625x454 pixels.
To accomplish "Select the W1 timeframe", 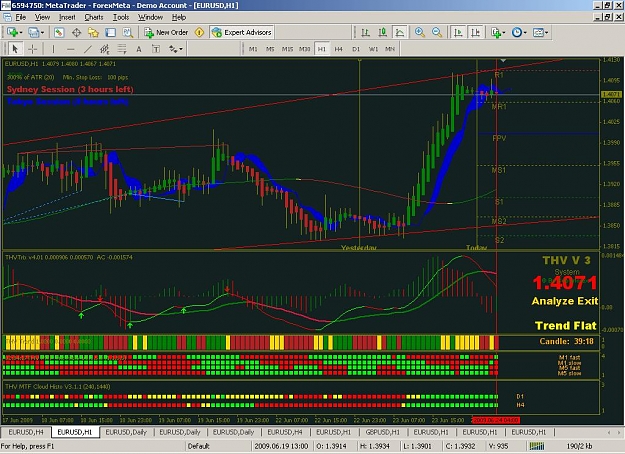I will 373,49.
